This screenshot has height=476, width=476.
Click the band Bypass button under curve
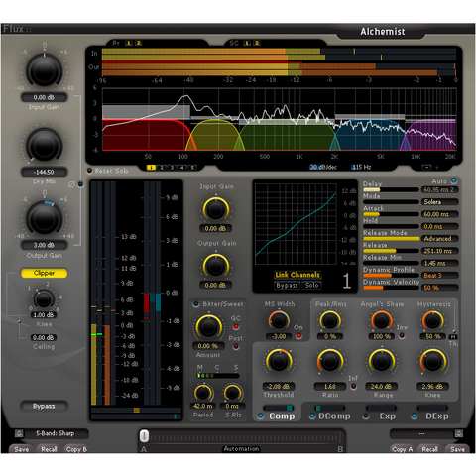coord(287,285)
